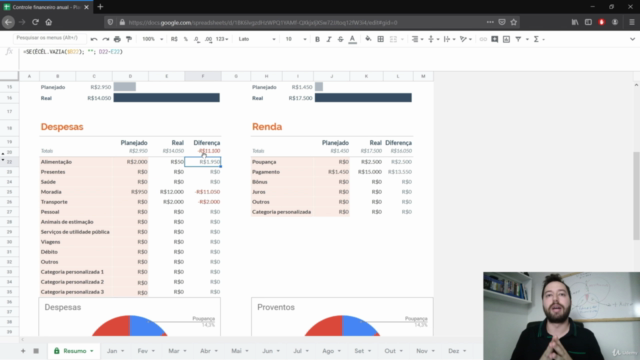Go to the browser home page
The height and width of the screenshot is (360, 640).
49,22
